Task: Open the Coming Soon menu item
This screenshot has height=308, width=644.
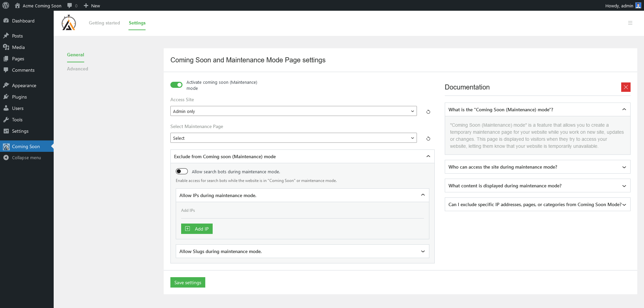Action: tap(27, 146)
